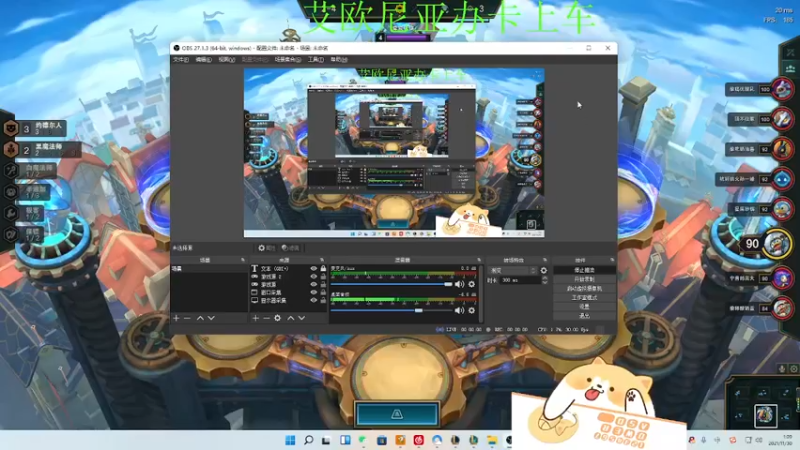Open the Widgets panel from the taskbar

pyautogui.click(x=345, y=440)
